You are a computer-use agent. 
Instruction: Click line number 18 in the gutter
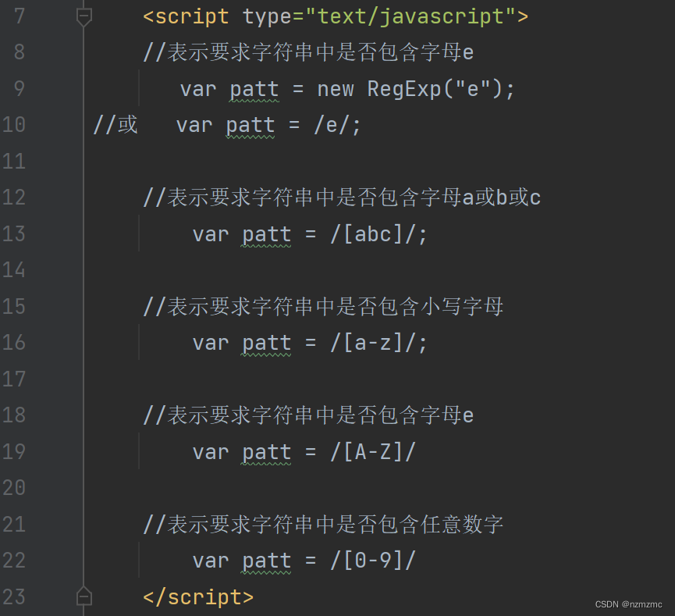coord(14,415)
